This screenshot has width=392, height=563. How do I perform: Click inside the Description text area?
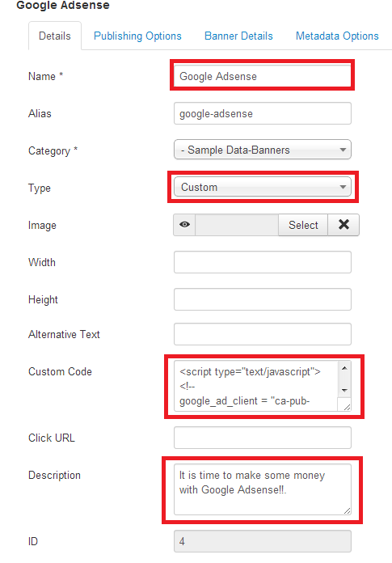[x=263, y=489]
